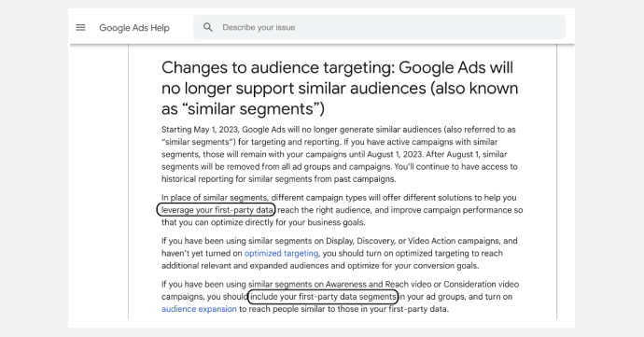Click the text 'In place of similar segments'
The image size is (644, 337).
click(215, 198)
